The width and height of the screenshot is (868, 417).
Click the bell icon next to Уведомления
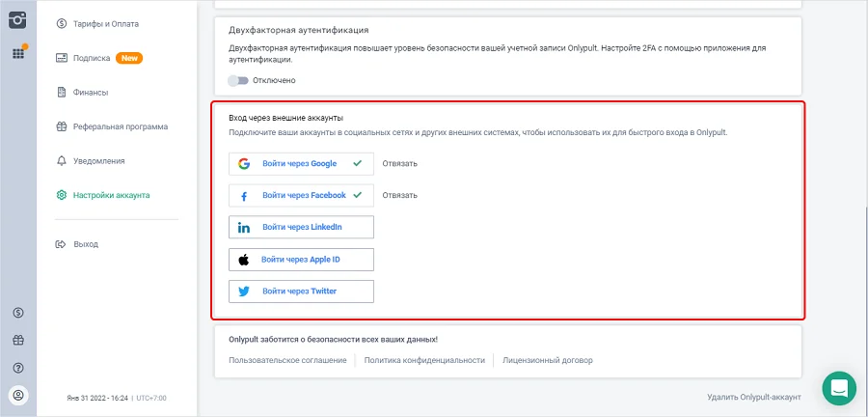click(x=62, y=161)
